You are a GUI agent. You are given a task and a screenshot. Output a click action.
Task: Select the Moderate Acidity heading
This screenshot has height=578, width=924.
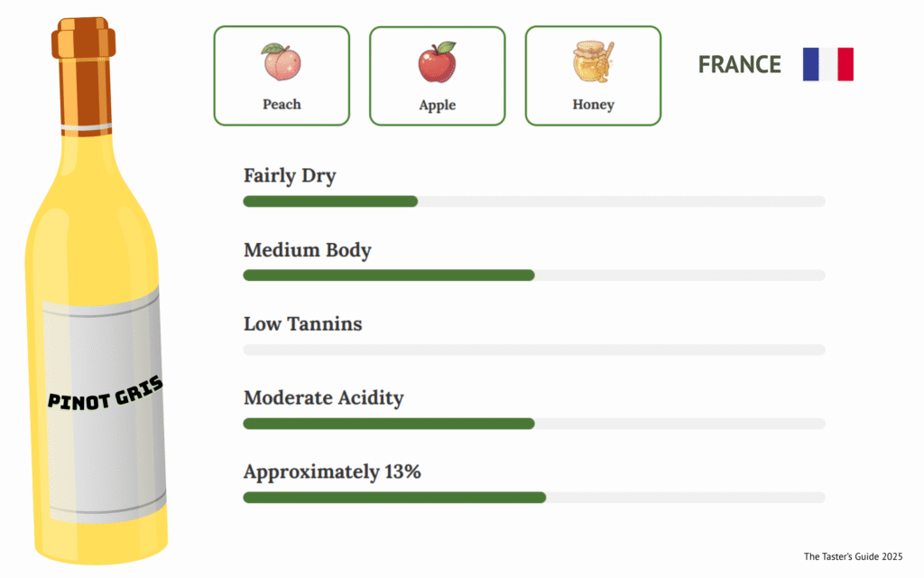tap(323, 397)
